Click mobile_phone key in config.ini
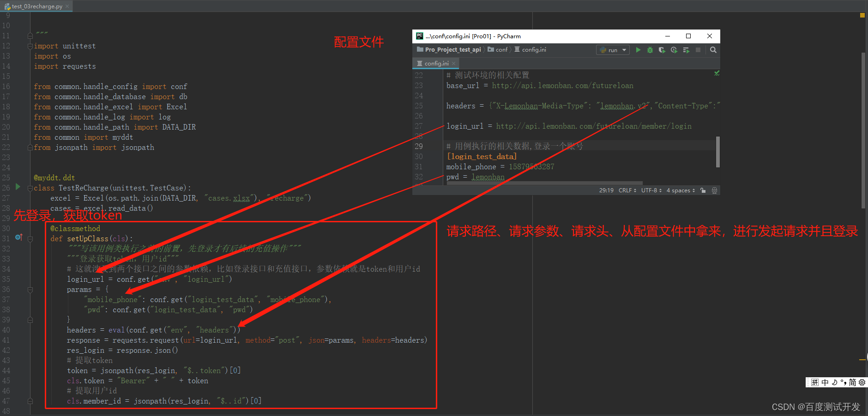 (x=471, y=167)
